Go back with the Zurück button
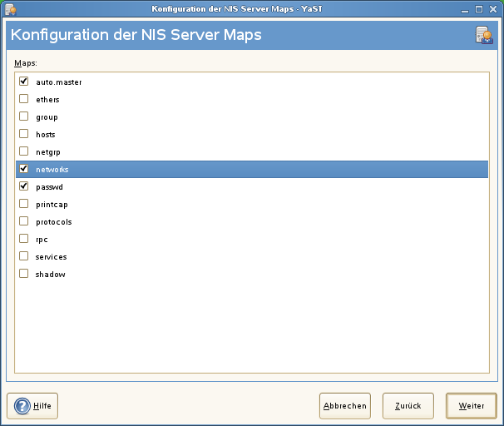 (408, 406)
